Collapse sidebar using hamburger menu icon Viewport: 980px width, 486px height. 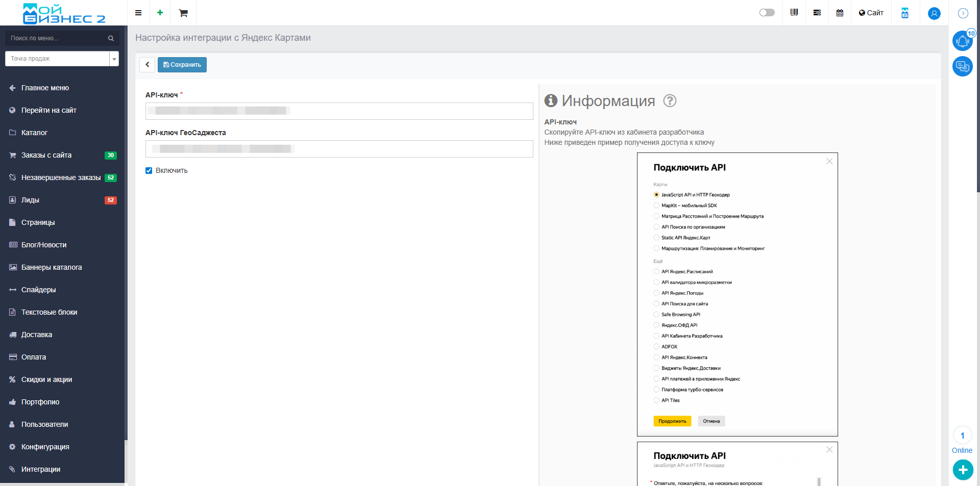(x=138, y=13)
